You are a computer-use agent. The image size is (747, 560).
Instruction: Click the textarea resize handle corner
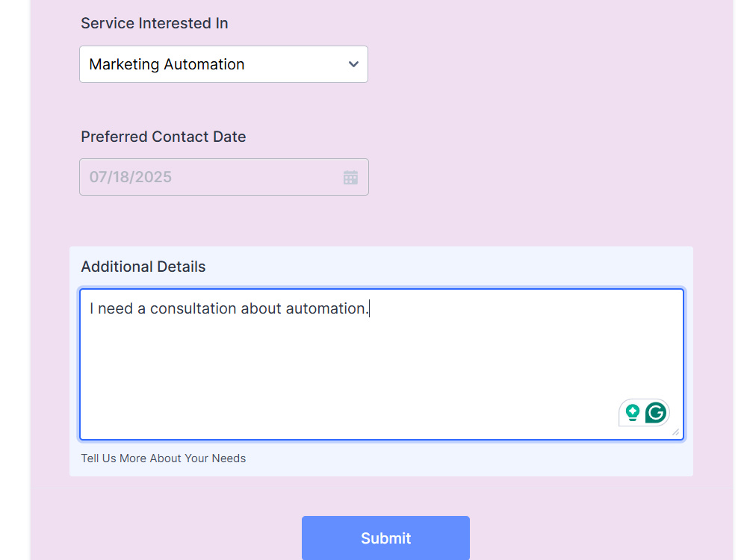[675, 432]
